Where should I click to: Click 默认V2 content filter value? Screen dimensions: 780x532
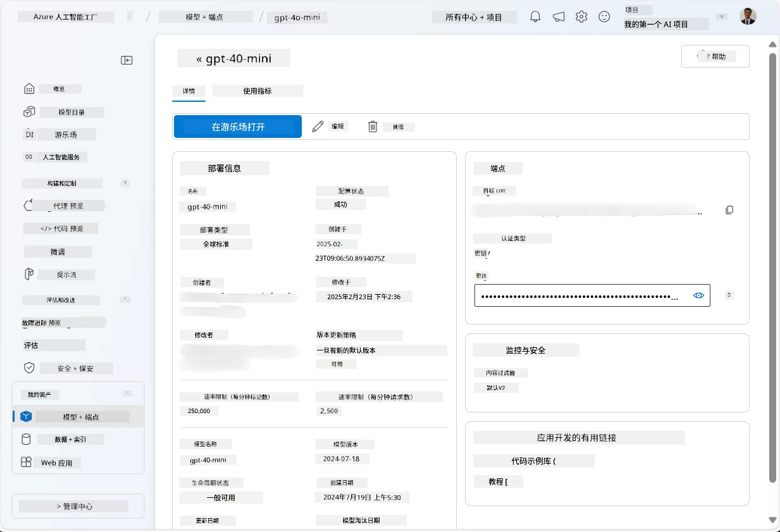[496, 388]
